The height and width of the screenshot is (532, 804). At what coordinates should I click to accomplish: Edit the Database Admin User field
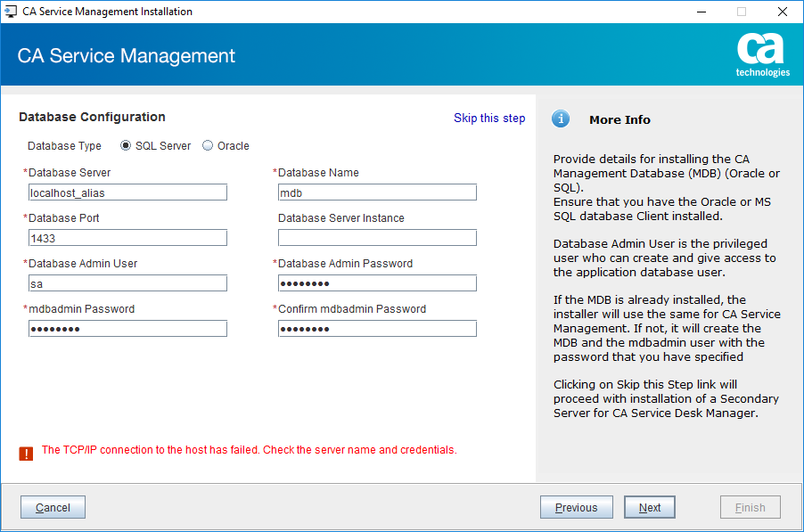127,283
